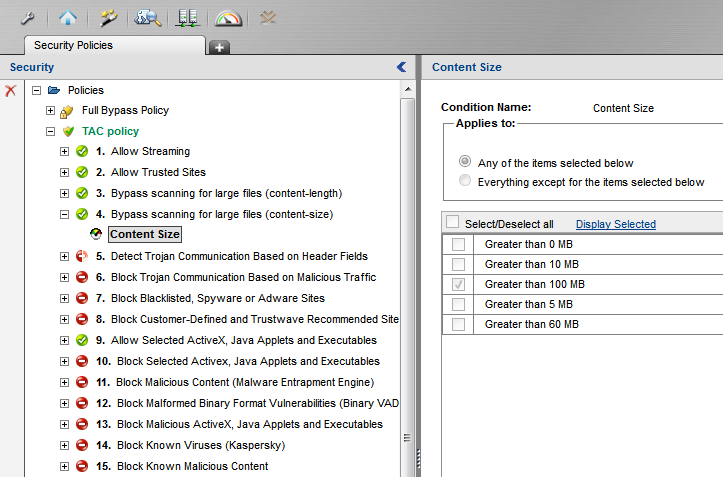Check the Greater than 60 MB checkbox
Screen dimensions: 723x477
point(458,324)
